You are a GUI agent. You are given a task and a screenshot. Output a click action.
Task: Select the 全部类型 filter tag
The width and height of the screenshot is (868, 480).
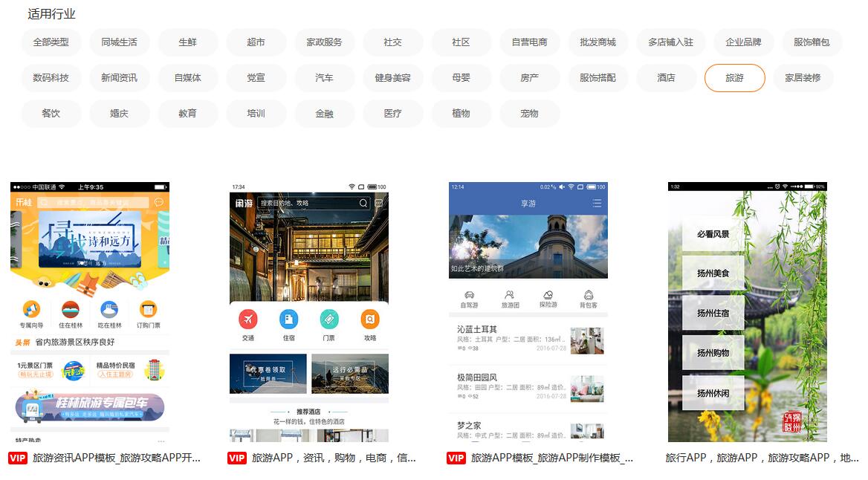(x=51, y=42)
